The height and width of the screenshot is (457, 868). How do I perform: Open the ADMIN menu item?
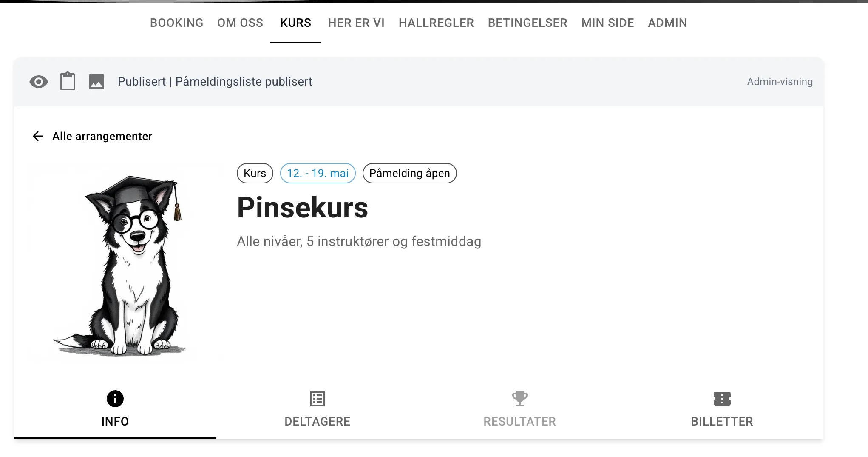click(667, 23)
